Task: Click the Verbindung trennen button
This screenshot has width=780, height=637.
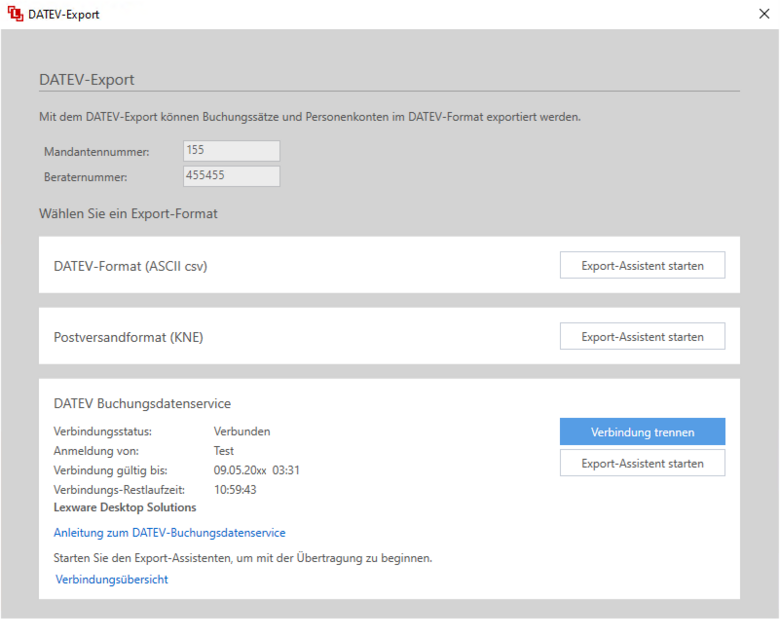Action: point(642,432)
